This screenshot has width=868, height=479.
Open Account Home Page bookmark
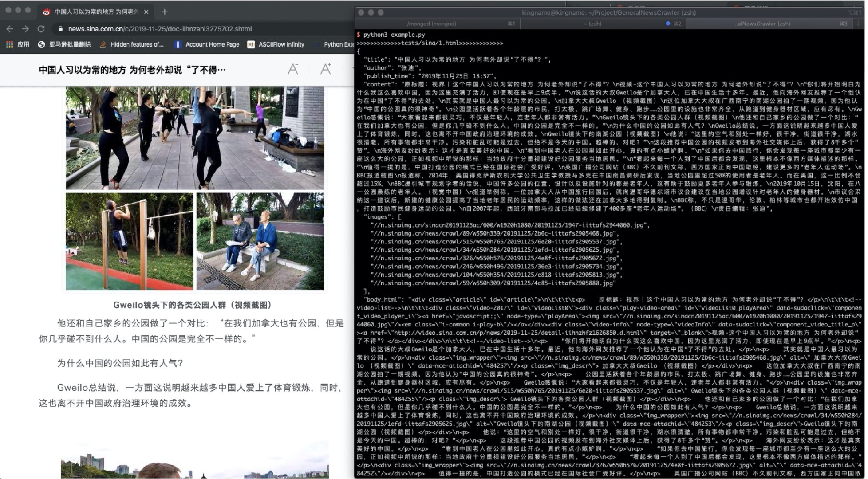click(x=207, y=44)
